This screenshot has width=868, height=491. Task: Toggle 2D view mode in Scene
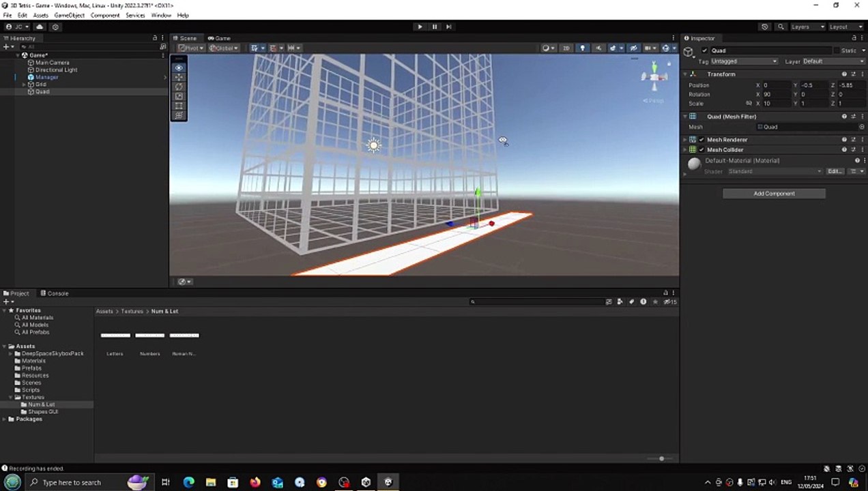point(566,48)
